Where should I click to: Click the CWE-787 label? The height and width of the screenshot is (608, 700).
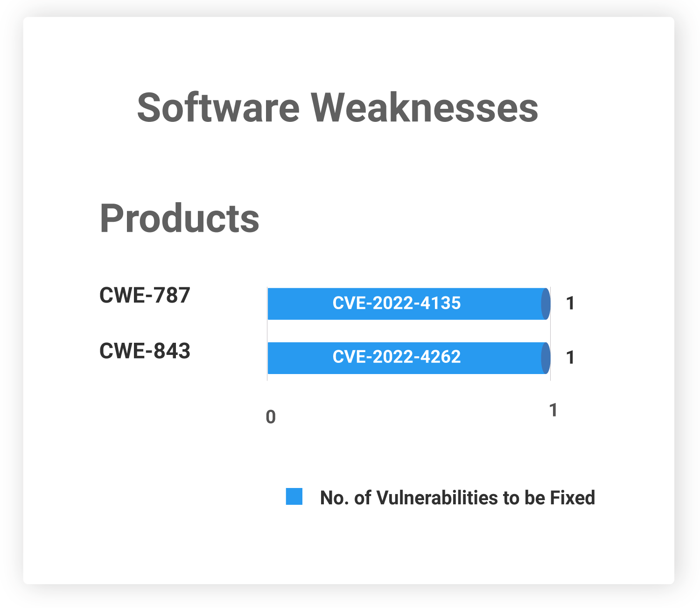[x=145, y=296]
